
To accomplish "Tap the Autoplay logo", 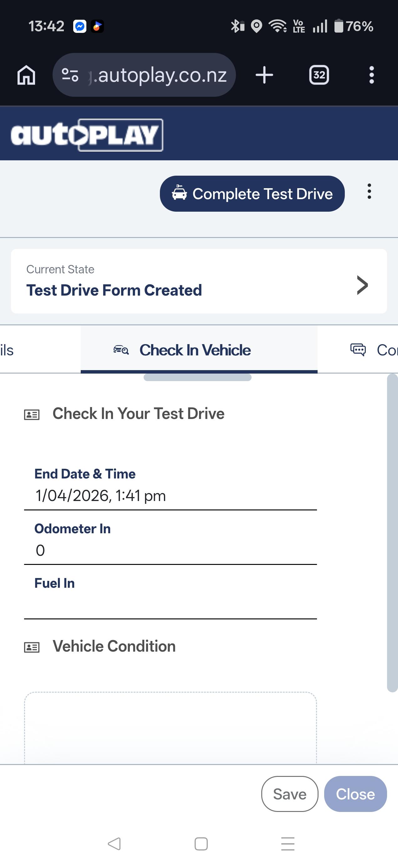I will pyautogui.click(x=87, y=135).
